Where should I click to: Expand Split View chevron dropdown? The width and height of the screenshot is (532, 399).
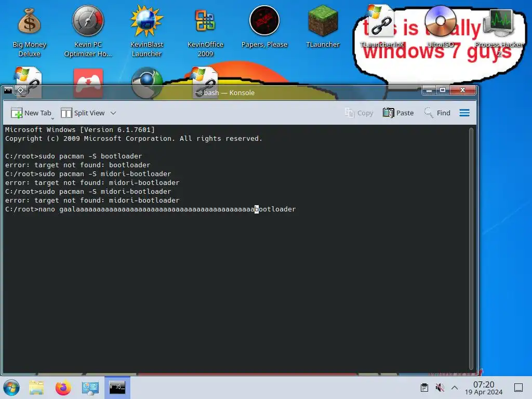click(x=113, y=113)
